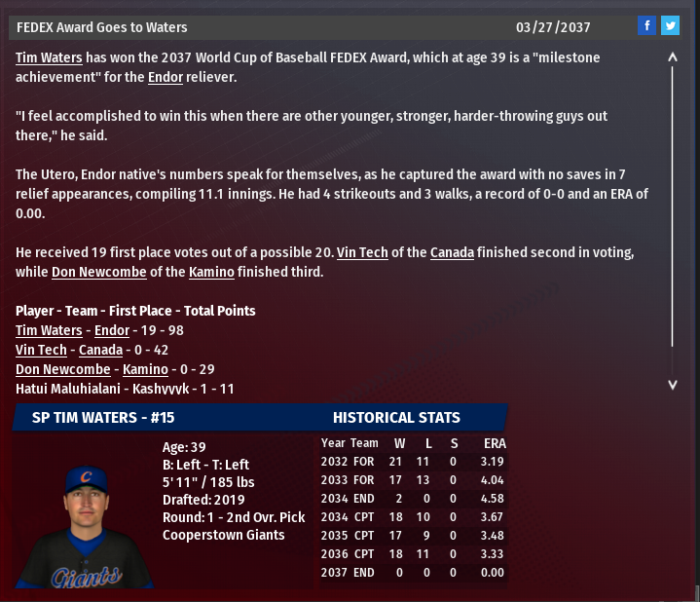Share the article on Facebook
Viewport: 700px width, 602px height.
[647, 26]
